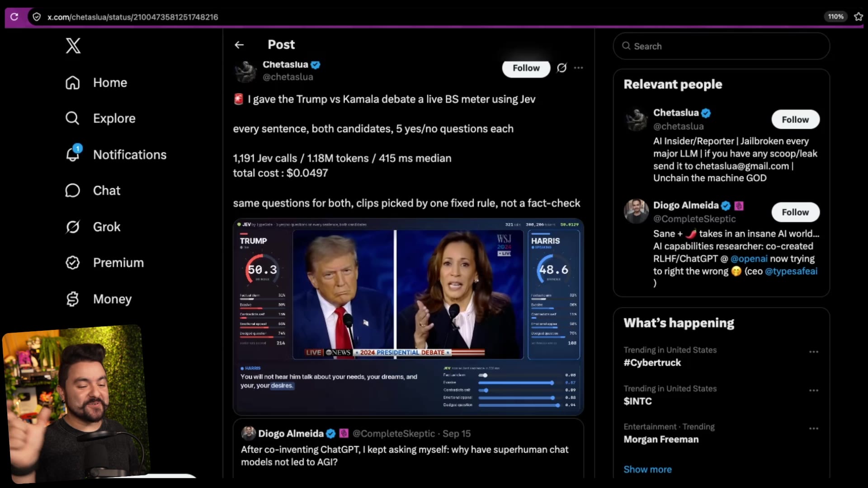The image size is (868, 488).
Task: Click the search magnifier icon
Action: 626,46
